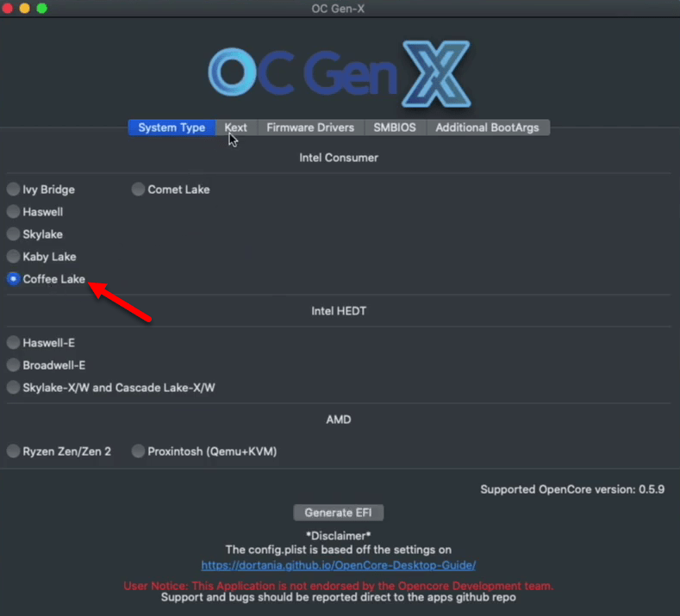Click the *Disclaimer* label

click(x=338, y=536)
